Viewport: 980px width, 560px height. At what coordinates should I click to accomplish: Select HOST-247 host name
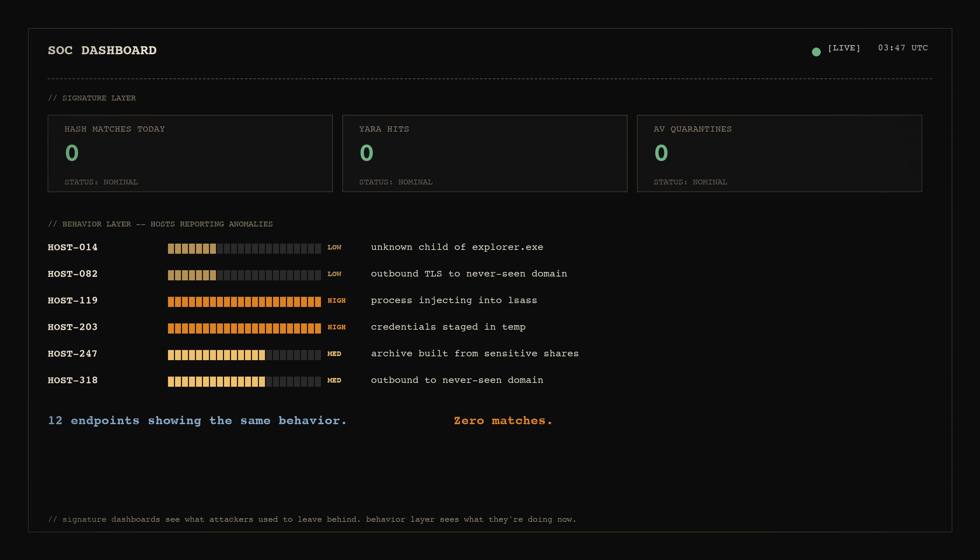(x=73, y=353)
